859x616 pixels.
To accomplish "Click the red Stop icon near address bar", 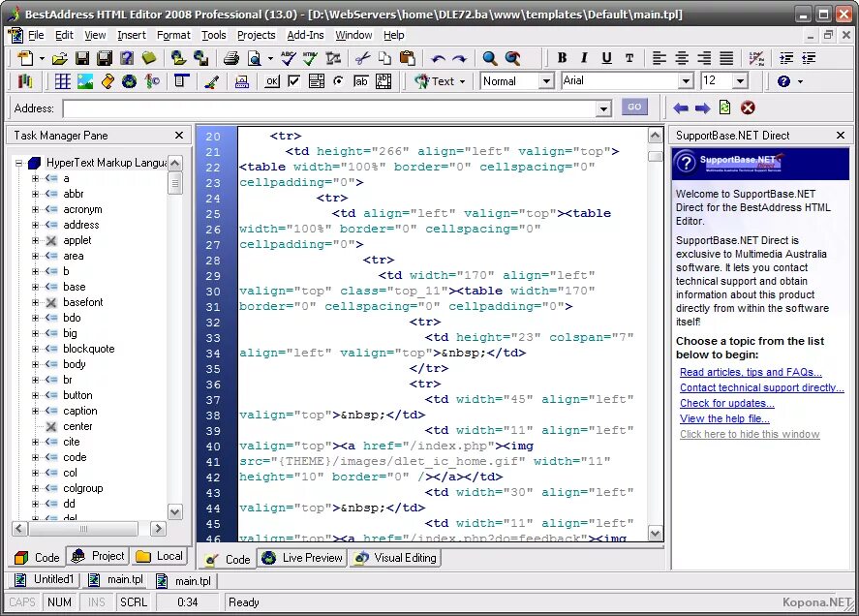I will point(748,108).
